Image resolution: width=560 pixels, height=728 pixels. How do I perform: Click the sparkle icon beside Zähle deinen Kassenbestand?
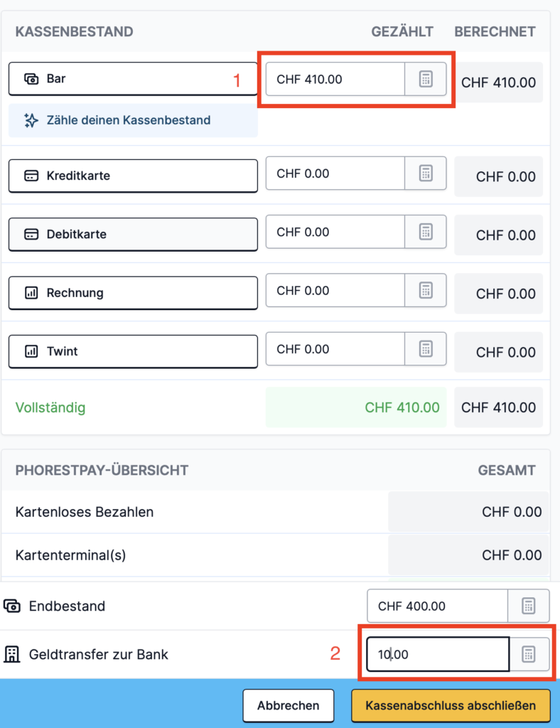31,120
